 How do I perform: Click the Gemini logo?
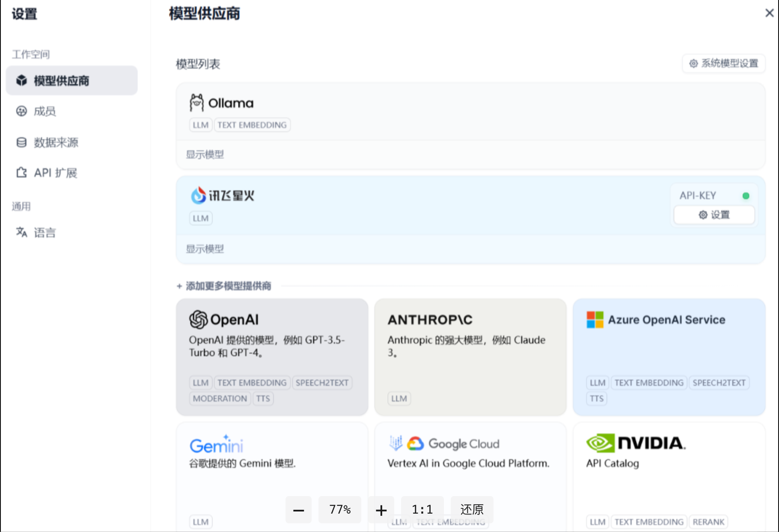217,444
